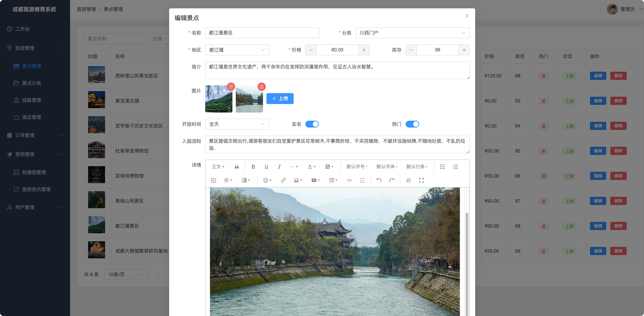This screenshot has width=644, height=316.
Task: Enter fullscreen editor mode
Action: point(421,180)
